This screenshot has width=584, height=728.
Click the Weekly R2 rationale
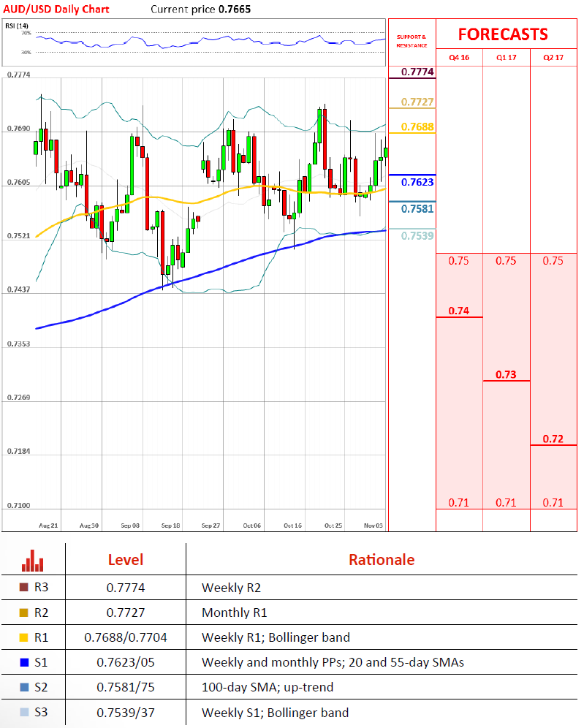pos(231,588)
